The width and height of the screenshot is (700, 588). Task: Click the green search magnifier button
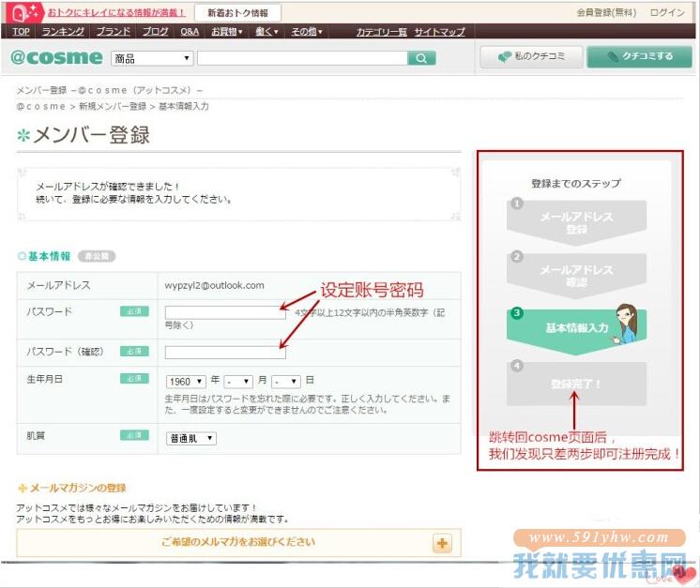point(421,58)
